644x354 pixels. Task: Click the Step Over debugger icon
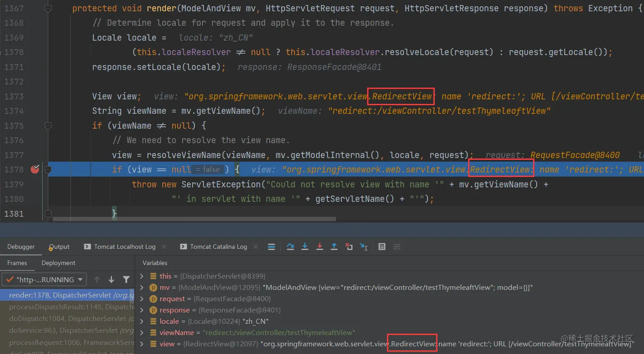coord(290,247)
